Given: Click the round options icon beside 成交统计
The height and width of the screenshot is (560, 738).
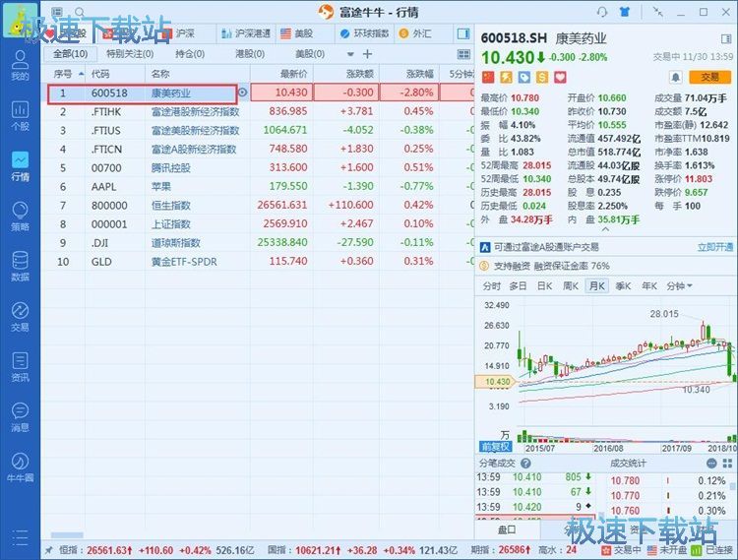Looking at the screenshot, I should 711,464.
